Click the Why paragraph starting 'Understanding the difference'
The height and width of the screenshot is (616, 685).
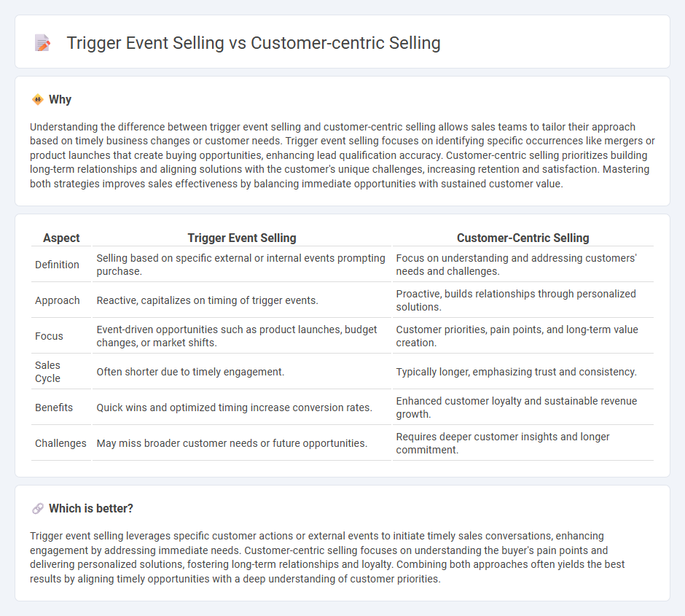(342, 155)
